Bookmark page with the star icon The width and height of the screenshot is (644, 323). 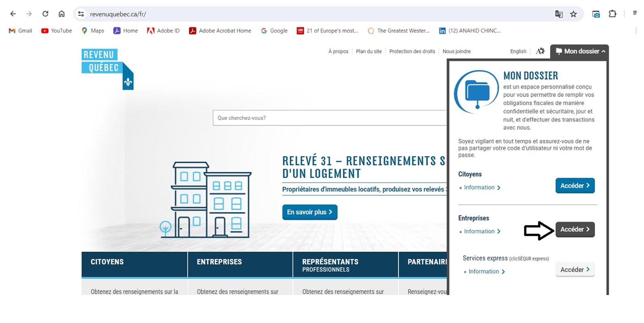[574, 14]
